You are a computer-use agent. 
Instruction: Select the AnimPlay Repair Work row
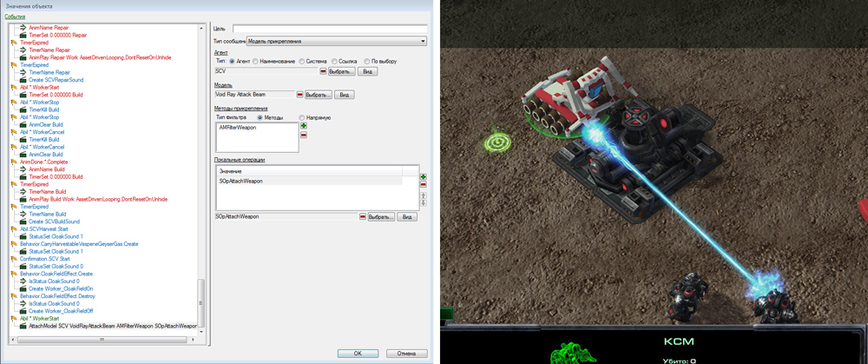click(100, 57)
